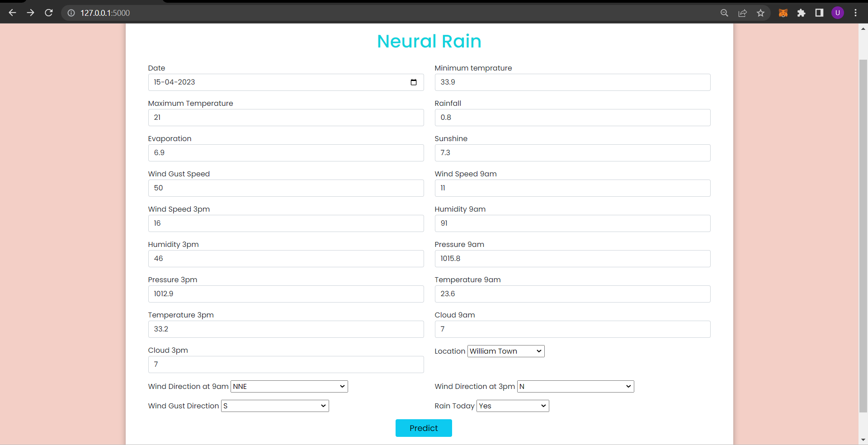The width and height of the screenshot is (868, 445).
Task: Click into the Rainfall field
Action: [x=572, y=118]
